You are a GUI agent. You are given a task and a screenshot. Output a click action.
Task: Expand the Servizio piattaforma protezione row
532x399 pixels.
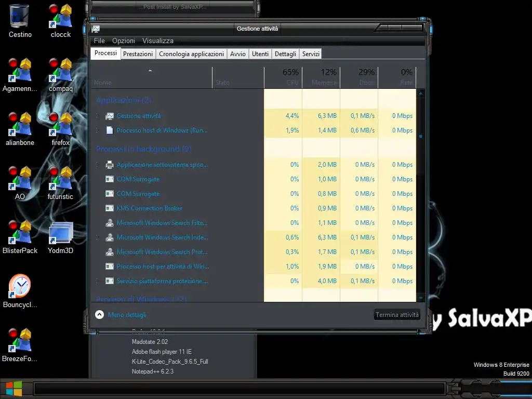98,281
